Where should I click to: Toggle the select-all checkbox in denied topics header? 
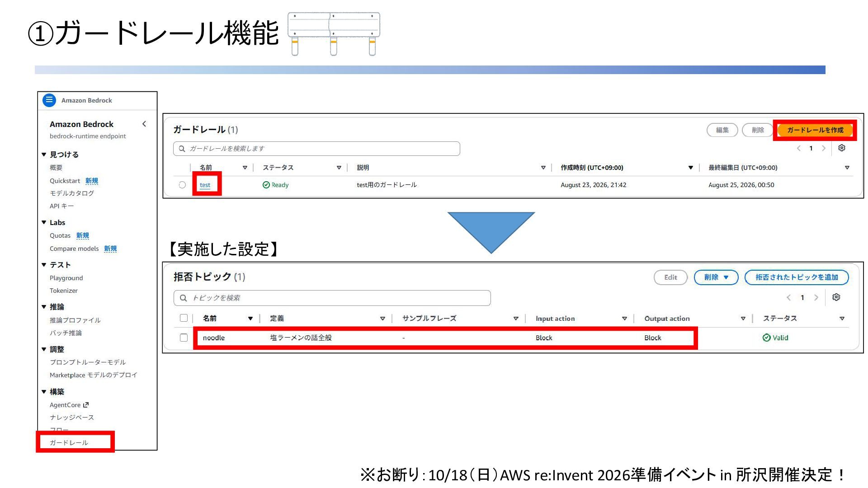tap(184, 318)
